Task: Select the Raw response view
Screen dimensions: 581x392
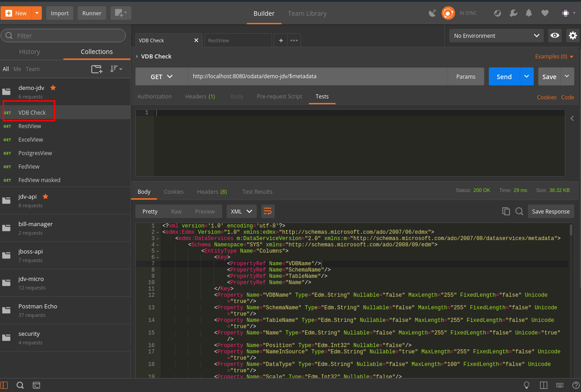Action: click(x=176, y=211)
